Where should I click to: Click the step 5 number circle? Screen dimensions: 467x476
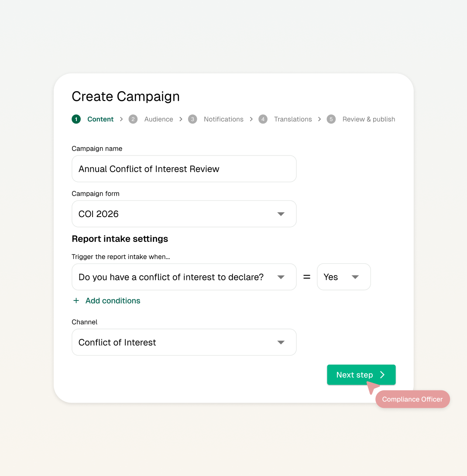(x=331, y=119)
